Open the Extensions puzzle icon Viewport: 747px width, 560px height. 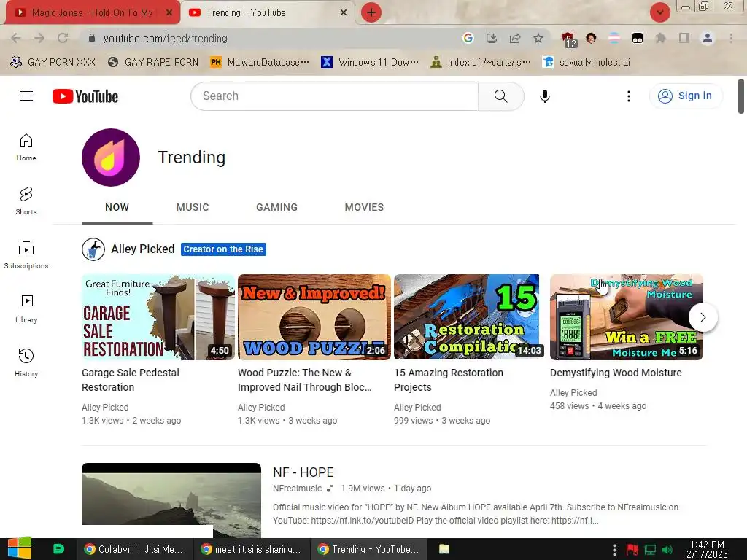[x=660, y=38]
